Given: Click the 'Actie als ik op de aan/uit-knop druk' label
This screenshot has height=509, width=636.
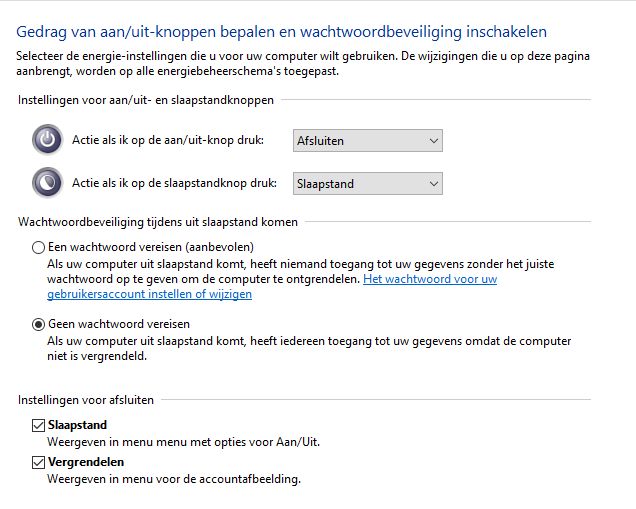Looking at the screenshot, I should (168, 141).
